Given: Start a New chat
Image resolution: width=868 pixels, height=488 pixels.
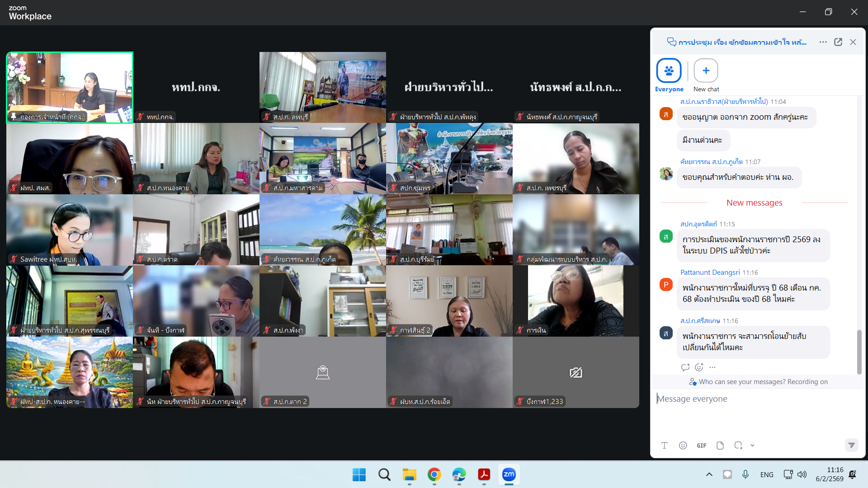Looking at the screenshot, I should tap(706, 71).
